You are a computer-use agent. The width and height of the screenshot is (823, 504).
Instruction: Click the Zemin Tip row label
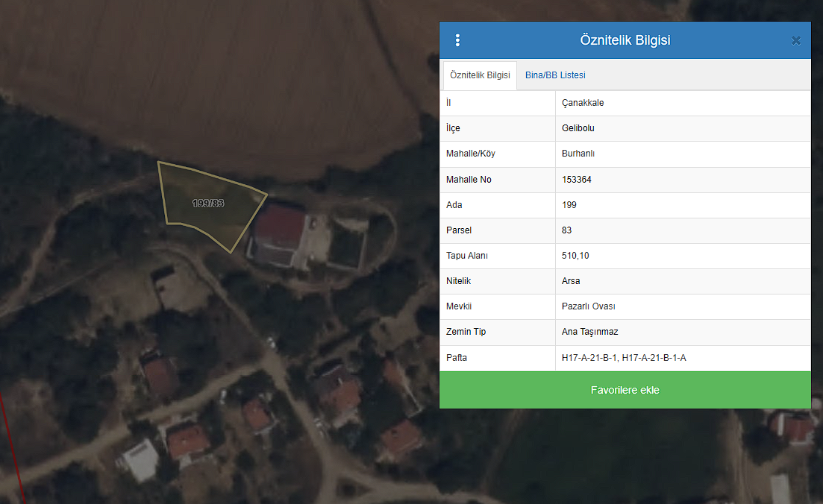click(x=466, y=332)
